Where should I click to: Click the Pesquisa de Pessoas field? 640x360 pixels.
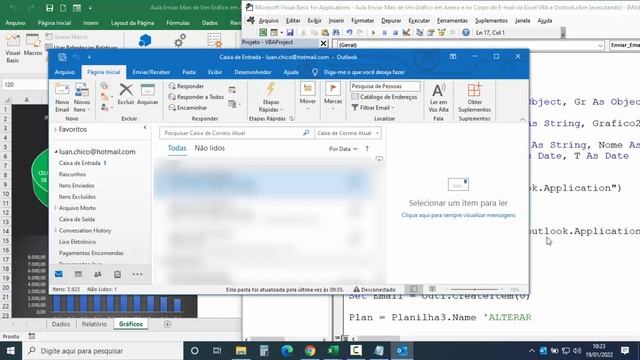[385, 86]
